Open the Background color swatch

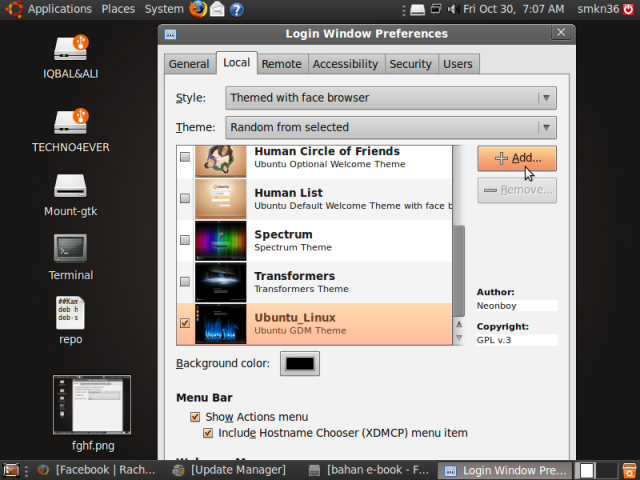pyautogui.click(x=300, y=364)
